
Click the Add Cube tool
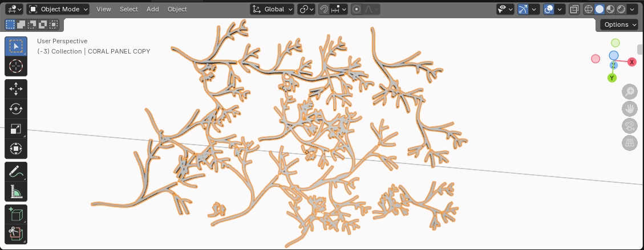click(16, 215)
